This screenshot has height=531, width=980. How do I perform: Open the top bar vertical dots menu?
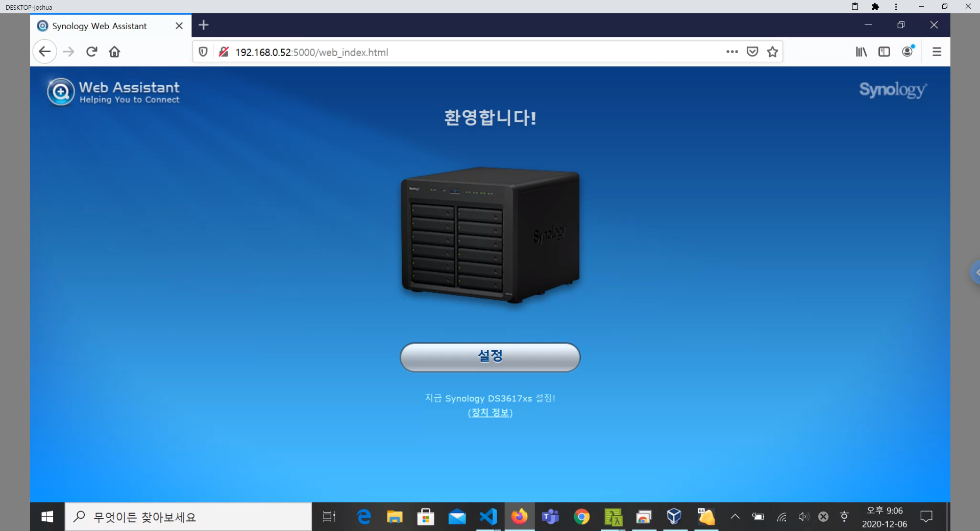(x=896, y=7)
